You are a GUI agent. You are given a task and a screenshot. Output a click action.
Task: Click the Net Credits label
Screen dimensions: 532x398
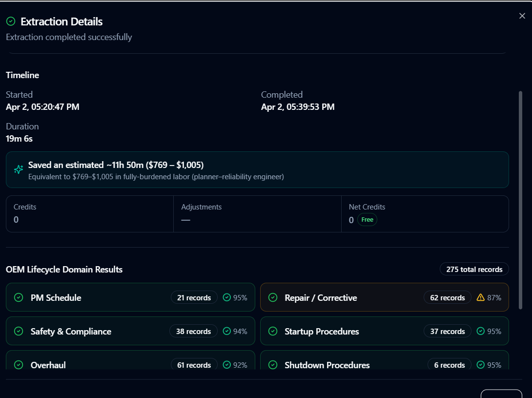pyautogui.click(x=367, y=207)
